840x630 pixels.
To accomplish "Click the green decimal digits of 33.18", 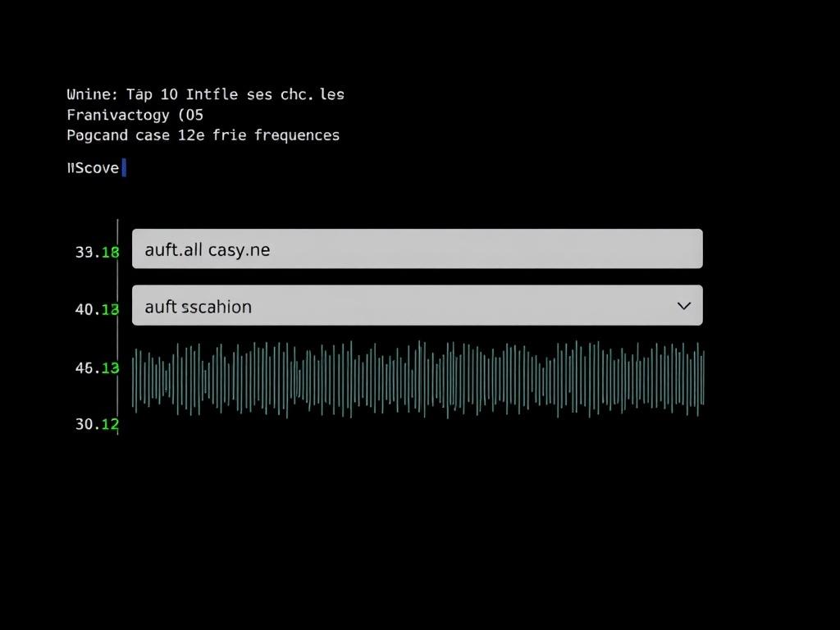I will point(111,253).
